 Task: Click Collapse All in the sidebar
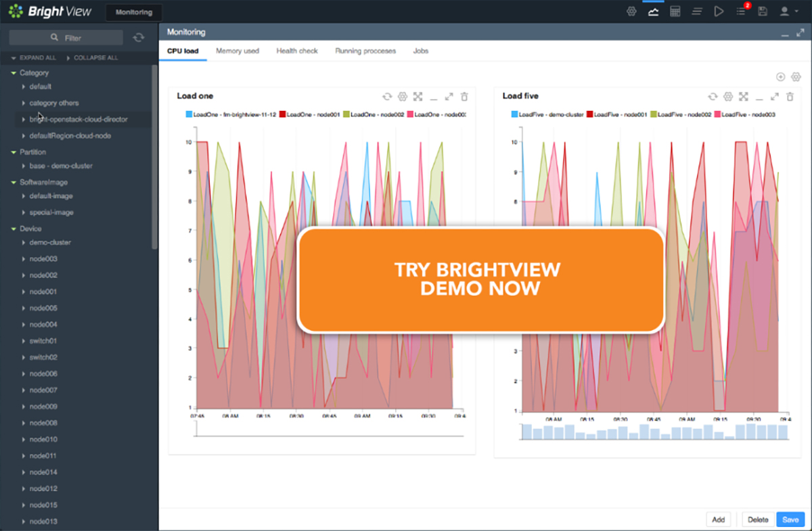91,58
